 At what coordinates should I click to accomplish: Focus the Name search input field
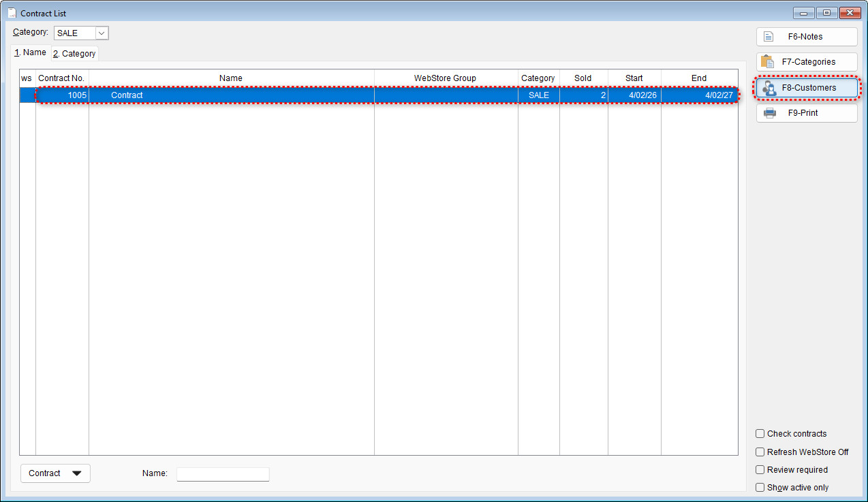point(223,474)
